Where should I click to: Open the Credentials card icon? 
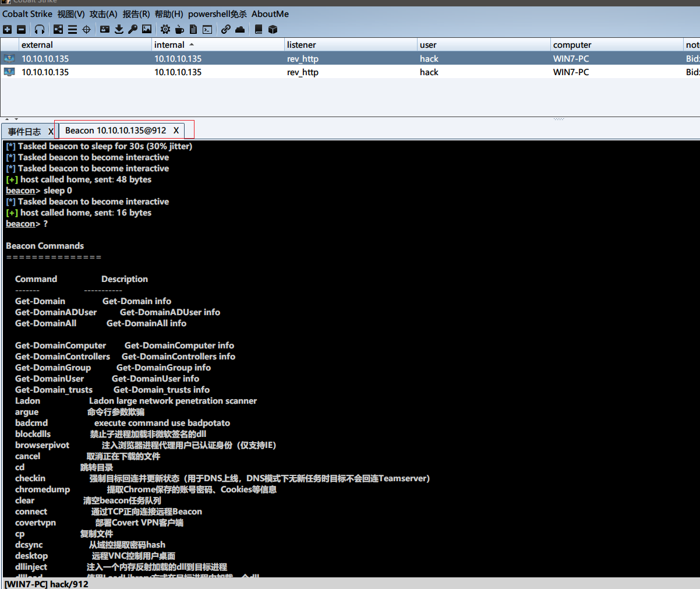(105, 29)
